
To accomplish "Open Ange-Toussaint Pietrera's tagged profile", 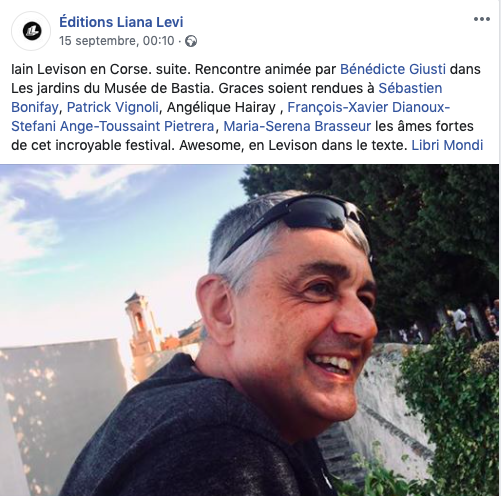I will point(137,126).
